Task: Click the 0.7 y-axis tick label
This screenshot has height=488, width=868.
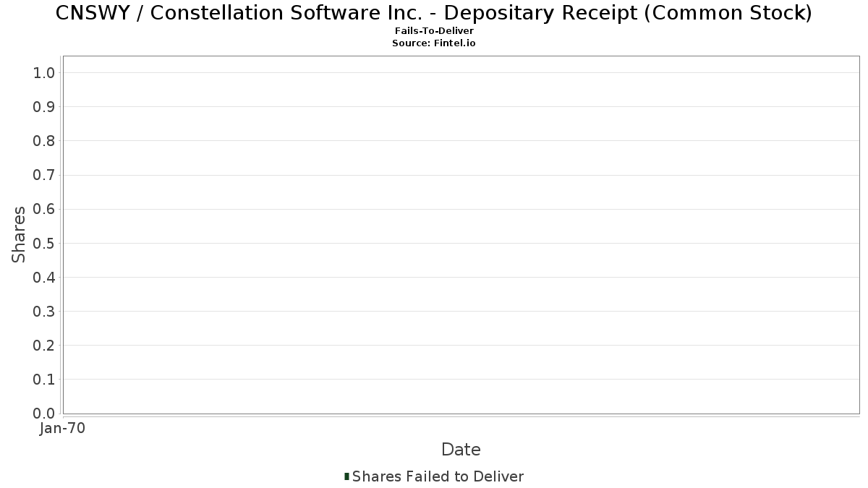Action: (x=44, y=175)
